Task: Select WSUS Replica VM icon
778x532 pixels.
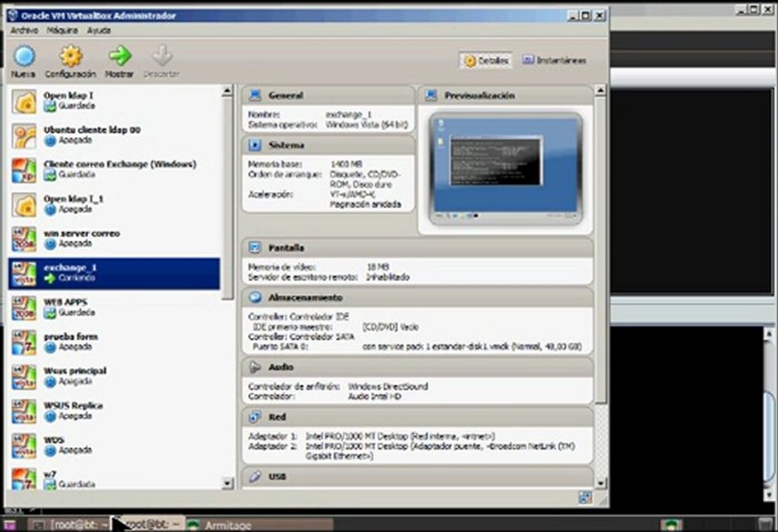Action: [24, 411]
